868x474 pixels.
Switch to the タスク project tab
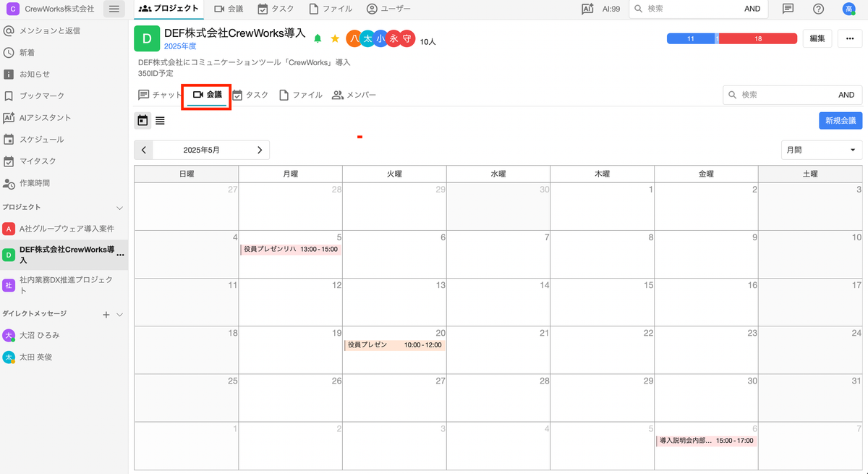click(x=250, y=95)
